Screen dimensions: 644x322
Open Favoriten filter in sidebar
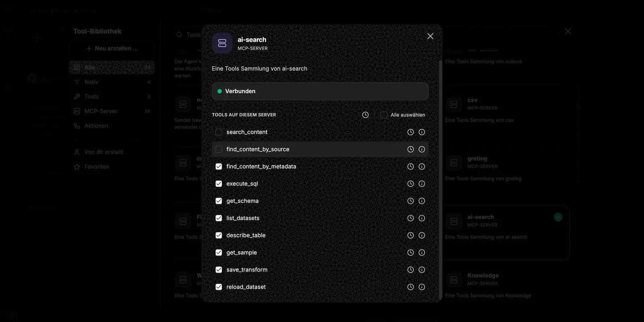pos(112,167)
